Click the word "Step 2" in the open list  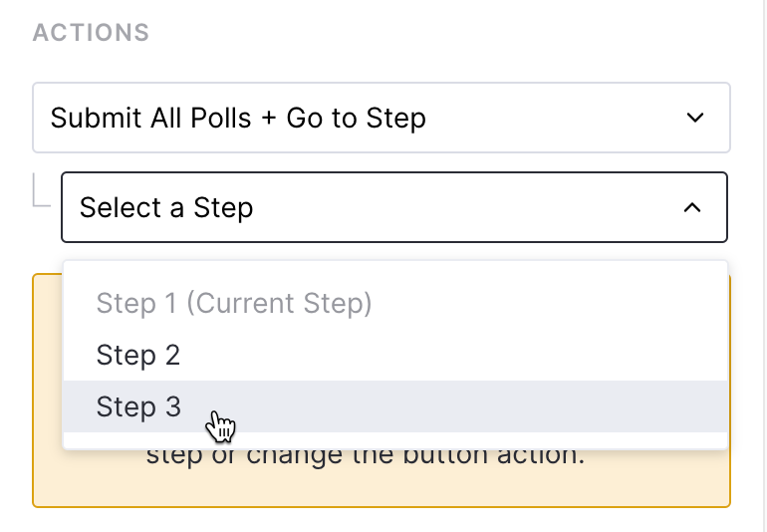(138, 355)
